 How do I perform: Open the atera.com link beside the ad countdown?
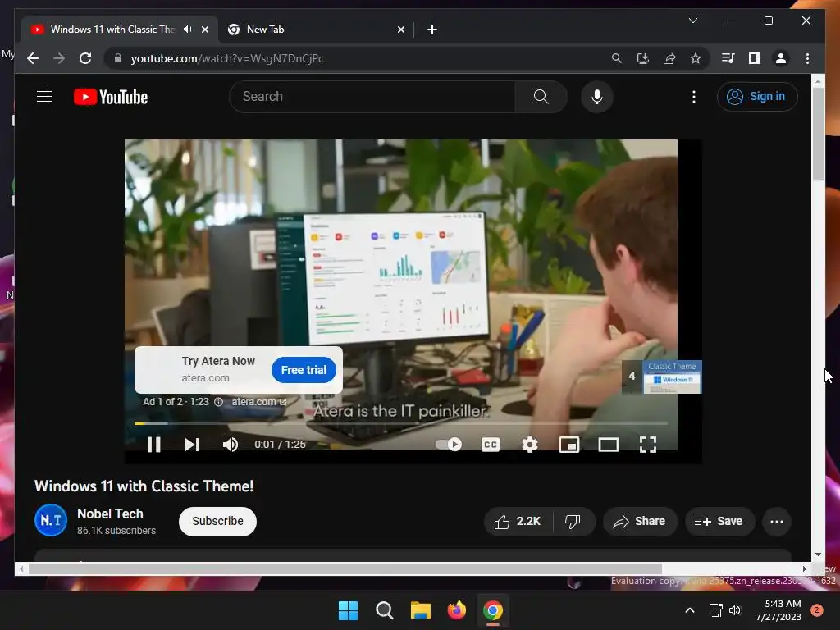pos(259,402)
